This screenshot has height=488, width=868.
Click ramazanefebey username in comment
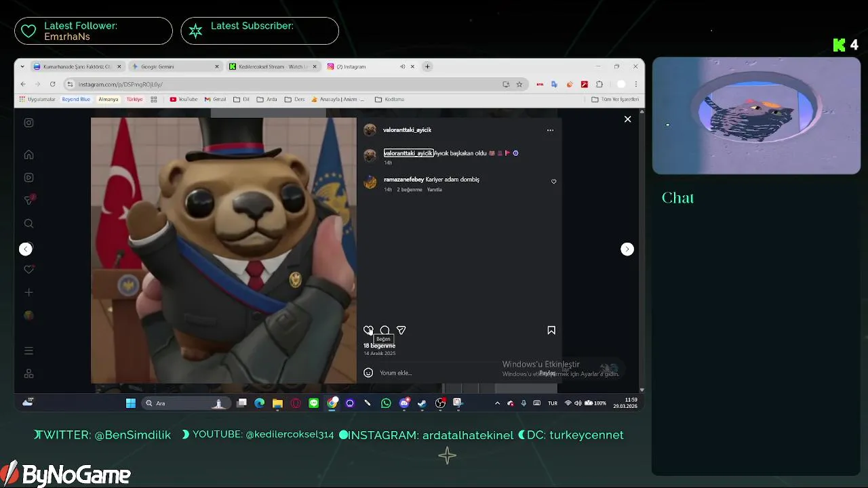pyautogui.click(x=403, y=180)
